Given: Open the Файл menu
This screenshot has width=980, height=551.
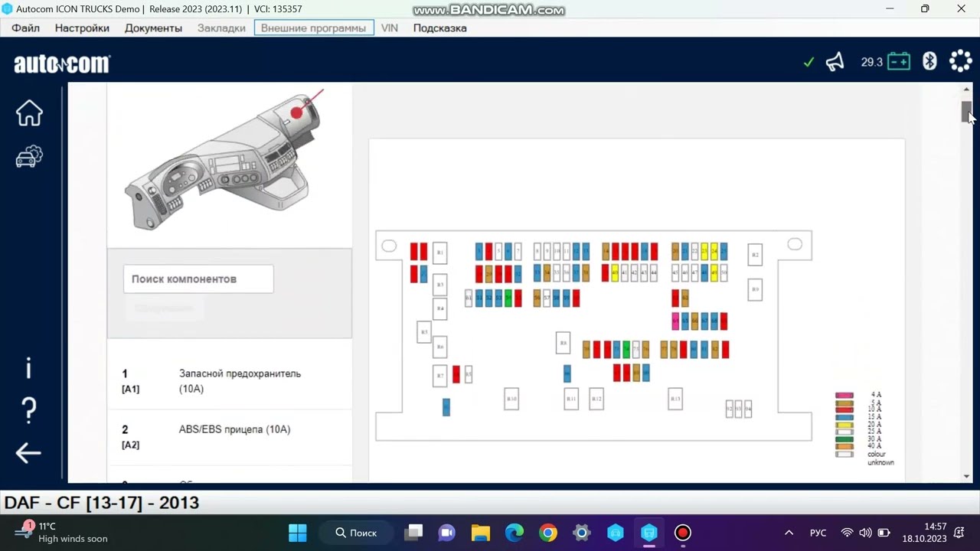Looking at the screenshot, I should pos(26,28).
